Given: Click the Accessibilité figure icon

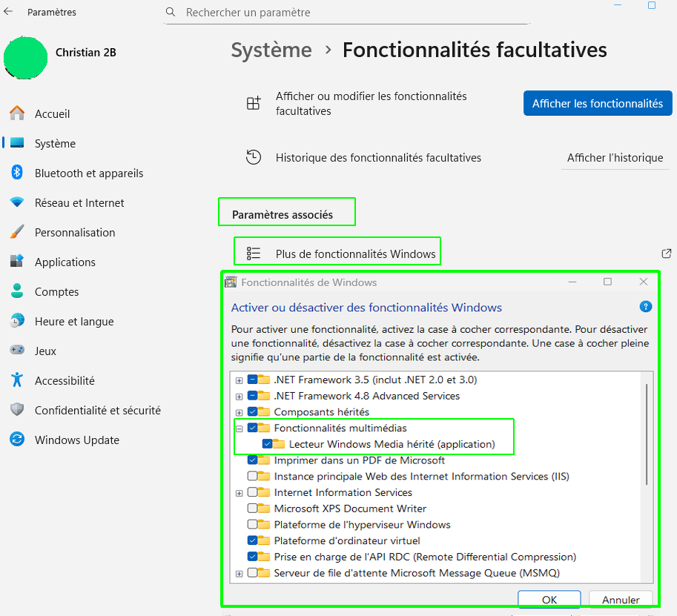Looking at the screenshot, I should click(17, 380).
